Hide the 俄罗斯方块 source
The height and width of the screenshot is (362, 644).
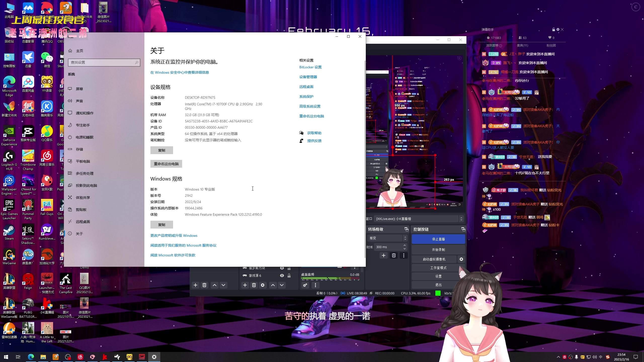[281, 268]
